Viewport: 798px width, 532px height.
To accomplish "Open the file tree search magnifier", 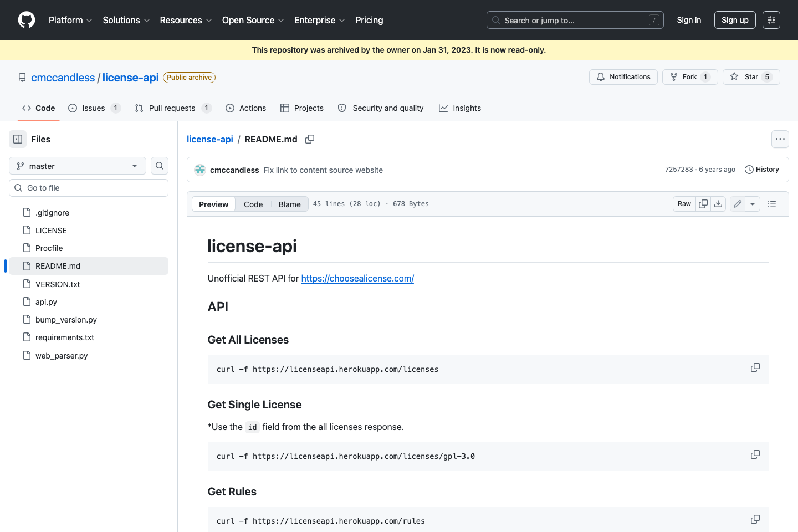I will pyautogui.click(x=159, y=166).
